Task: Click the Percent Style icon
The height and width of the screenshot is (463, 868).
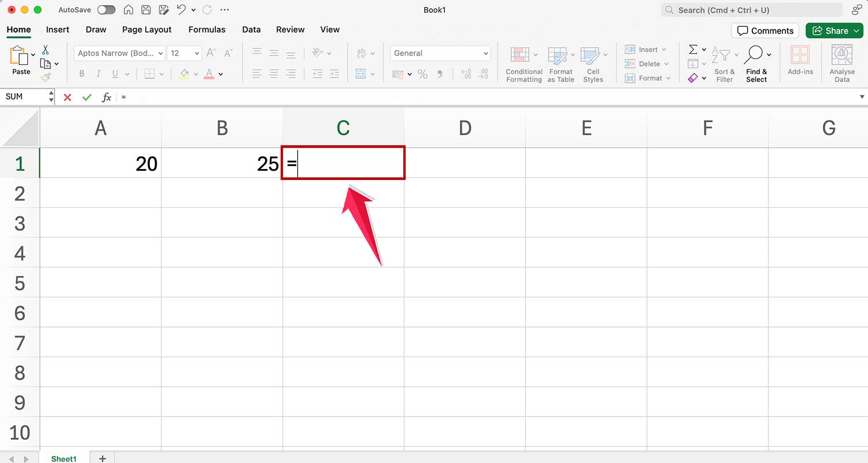Action: (422, 74)
